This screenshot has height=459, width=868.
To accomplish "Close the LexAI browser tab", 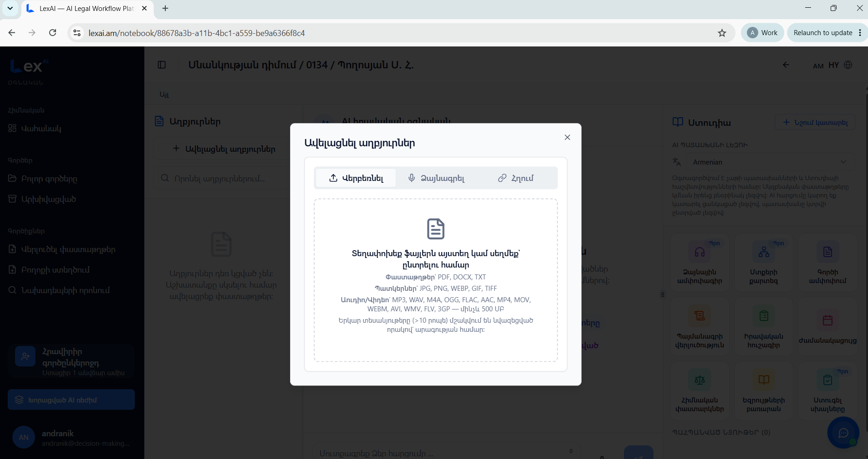I will point(144,8).
